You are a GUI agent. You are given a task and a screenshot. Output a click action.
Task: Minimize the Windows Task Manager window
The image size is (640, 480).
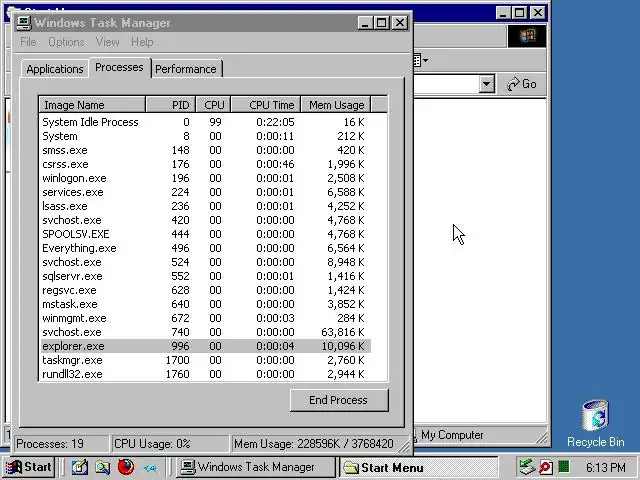[x=365, y=23]
